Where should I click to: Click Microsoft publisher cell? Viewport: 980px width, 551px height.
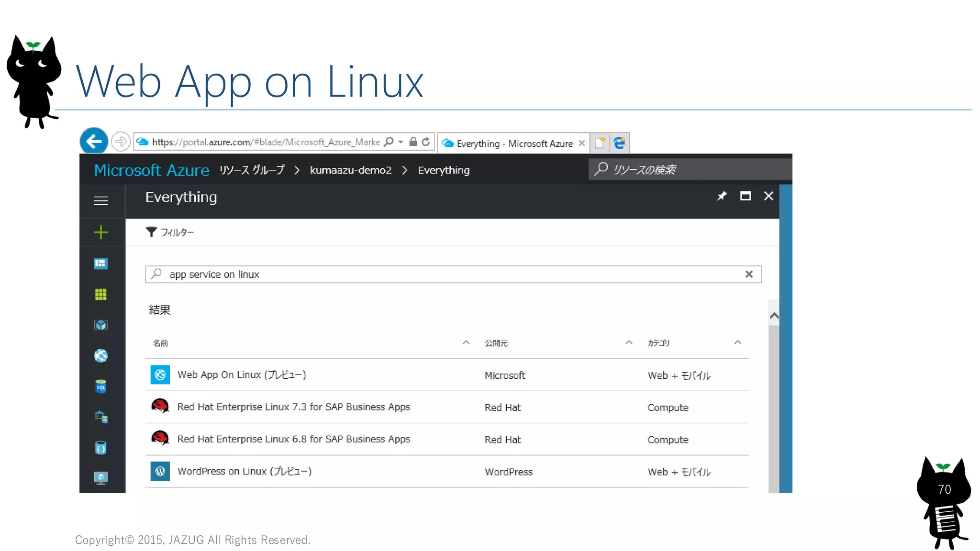(x=505, y=375)
